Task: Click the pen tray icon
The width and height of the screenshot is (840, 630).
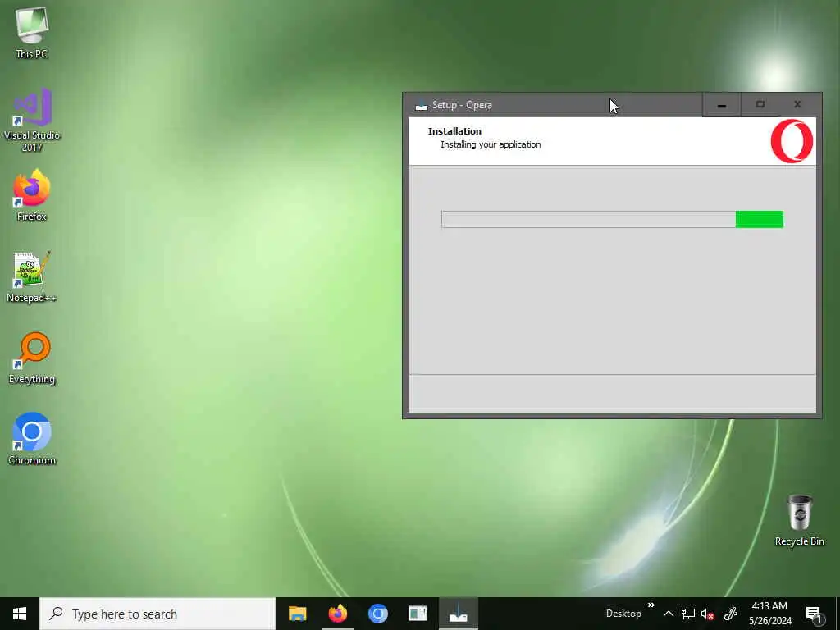Action: click(731, 614)
